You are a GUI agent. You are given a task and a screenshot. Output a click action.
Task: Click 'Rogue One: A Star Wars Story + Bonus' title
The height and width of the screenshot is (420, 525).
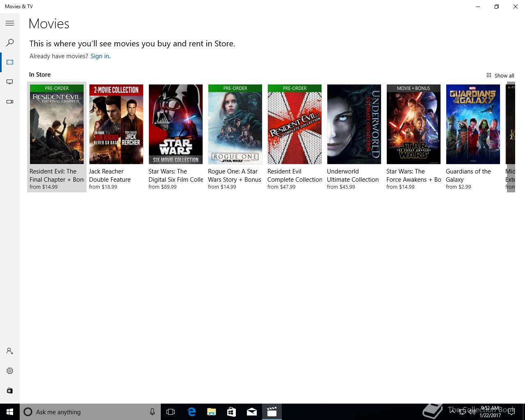[235, 176]
